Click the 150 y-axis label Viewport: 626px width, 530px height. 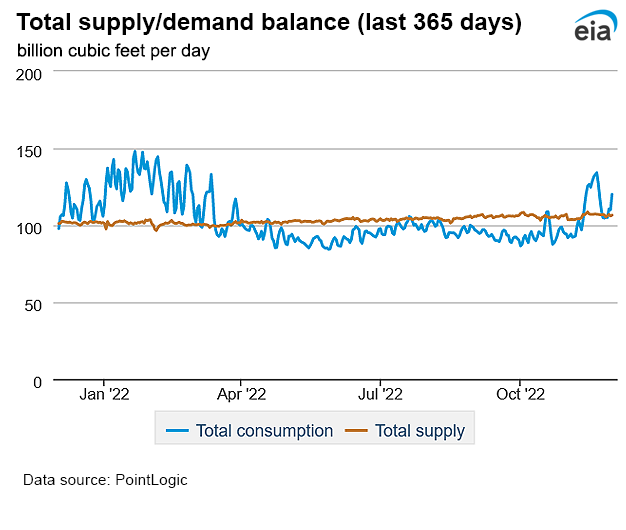29,152
